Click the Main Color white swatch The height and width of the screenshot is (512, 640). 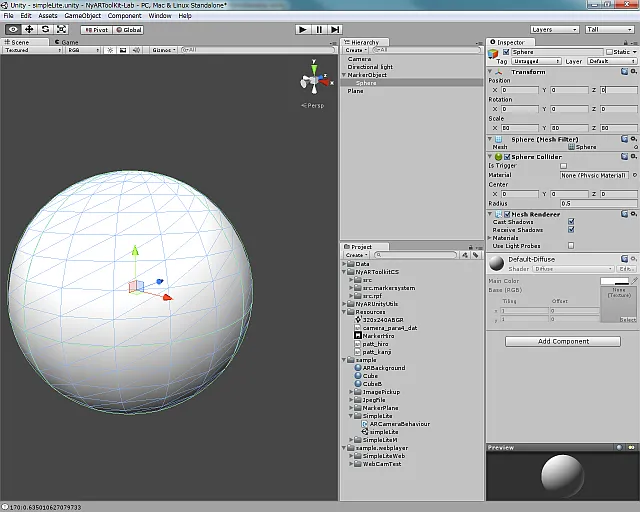coord(614,281)
